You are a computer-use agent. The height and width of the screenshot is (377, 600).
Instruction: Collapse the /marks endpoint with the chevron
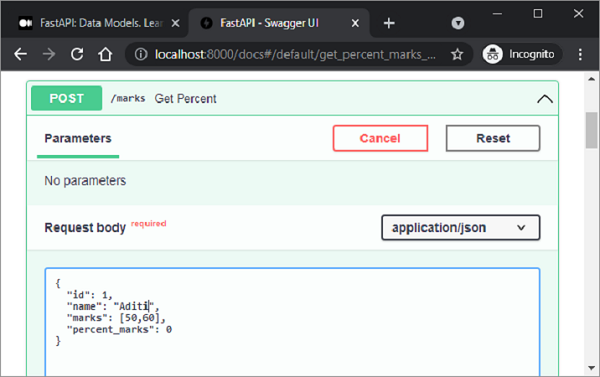pyautogui.click(x=545, y=99)
